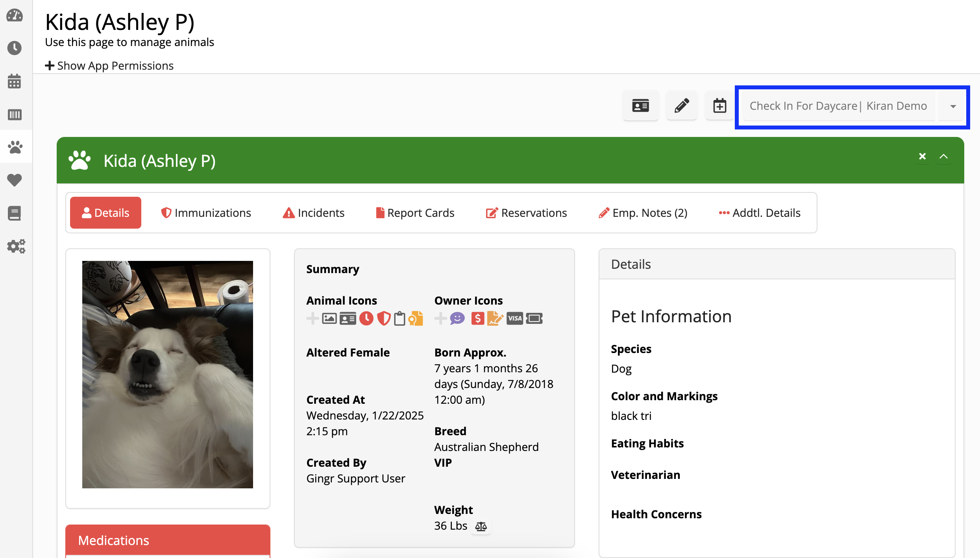The image size is (980, 558).
Task: Click Kida's dog photo
Action: pyautogui.click(x=168, y=375)
